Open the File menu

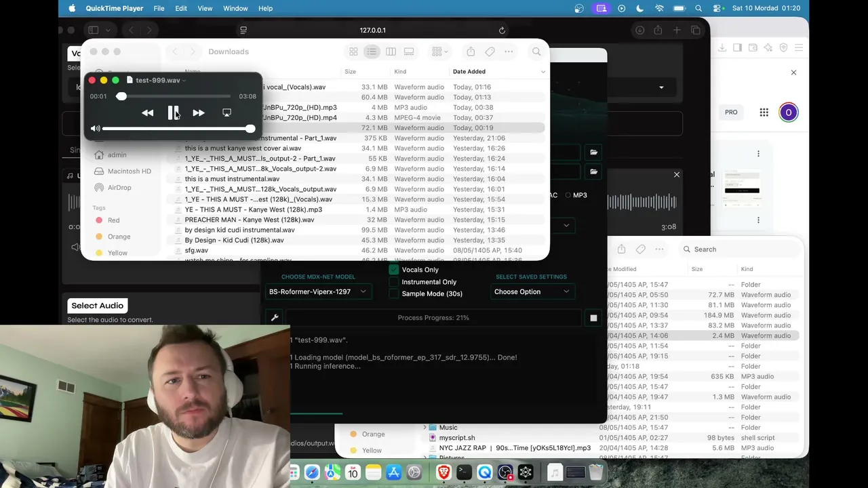[159, 8]
